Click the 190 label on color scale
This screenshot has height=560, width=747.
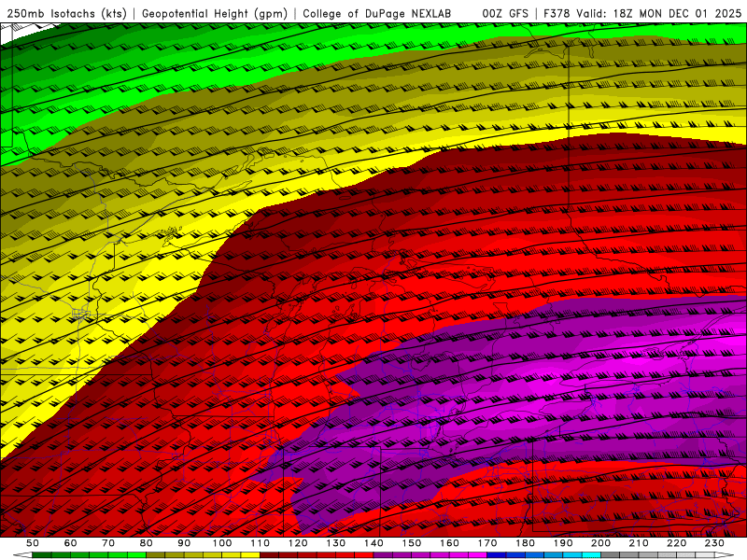coord(563,543)
